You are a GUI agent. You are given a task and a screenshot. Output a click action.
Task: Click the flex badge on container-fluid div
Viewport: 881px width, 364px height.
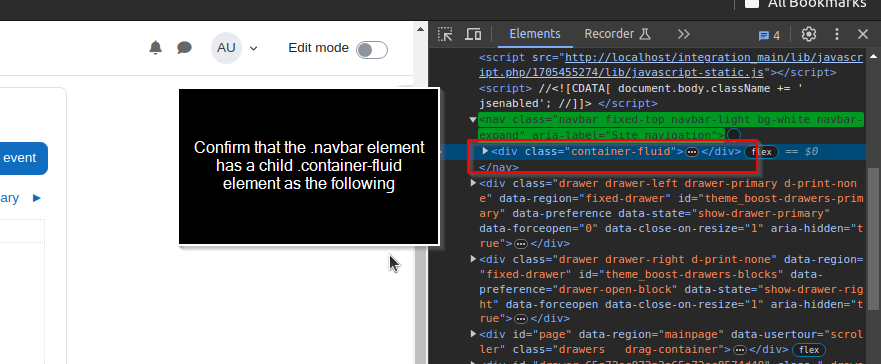761,152
